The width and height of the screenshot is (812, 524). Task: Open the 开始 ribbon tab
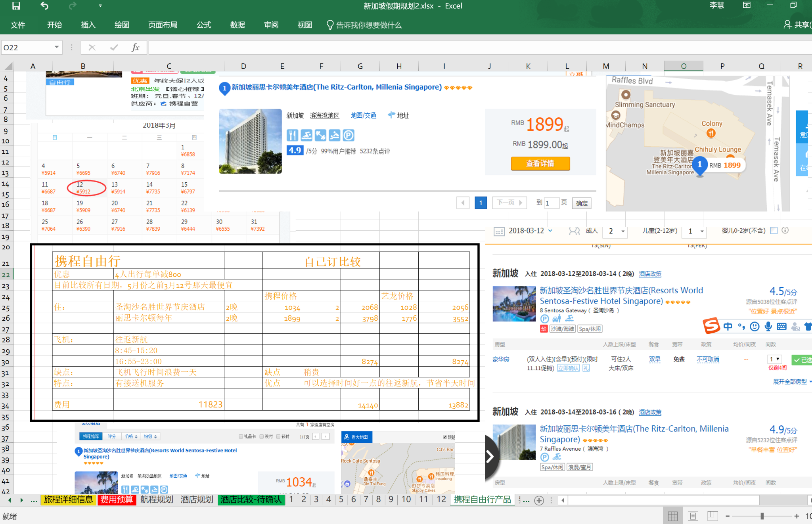pyautogui.click(x=54, y=25)
